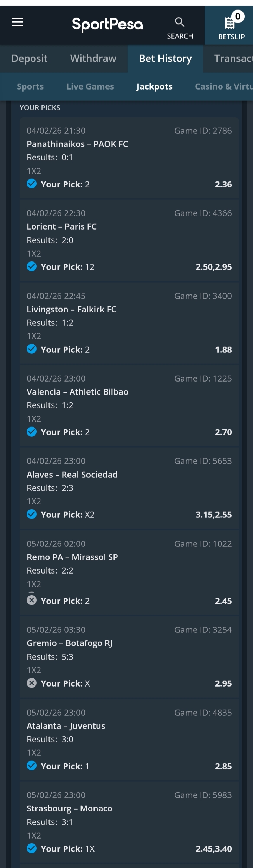Open the Alaves – Real Sociedad match
Viewport: 253px width, 868px height.
tap(72, 475)
